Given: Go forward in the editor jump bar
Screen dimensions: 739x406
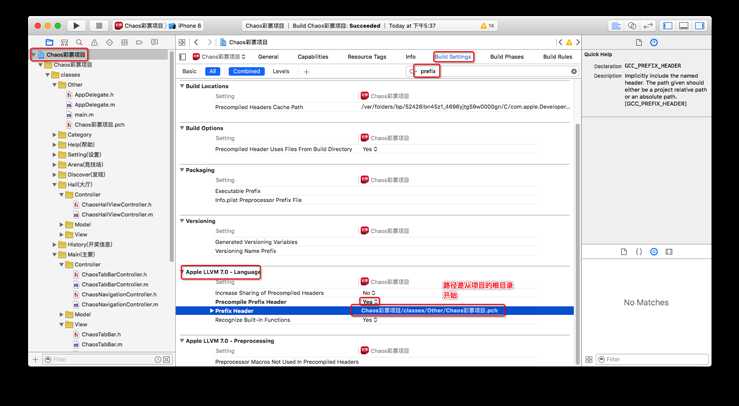Looking at the screenshot, I should point(210,42).
